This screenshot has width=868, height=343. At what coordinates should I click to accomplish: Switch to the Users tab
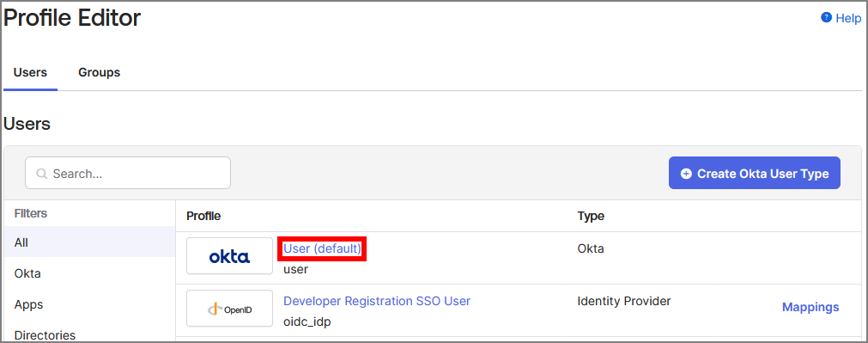(30, 72)
